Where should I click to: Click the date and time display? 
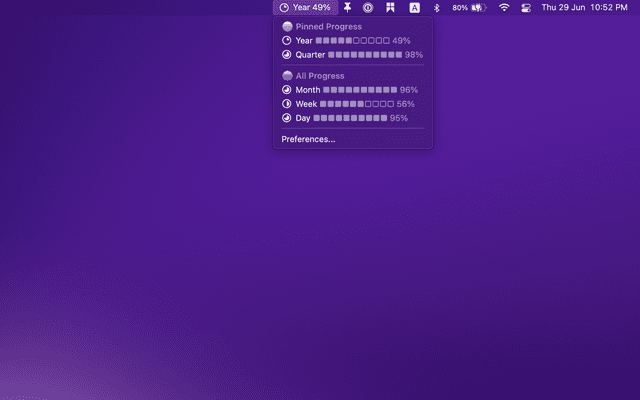(584, 7)
